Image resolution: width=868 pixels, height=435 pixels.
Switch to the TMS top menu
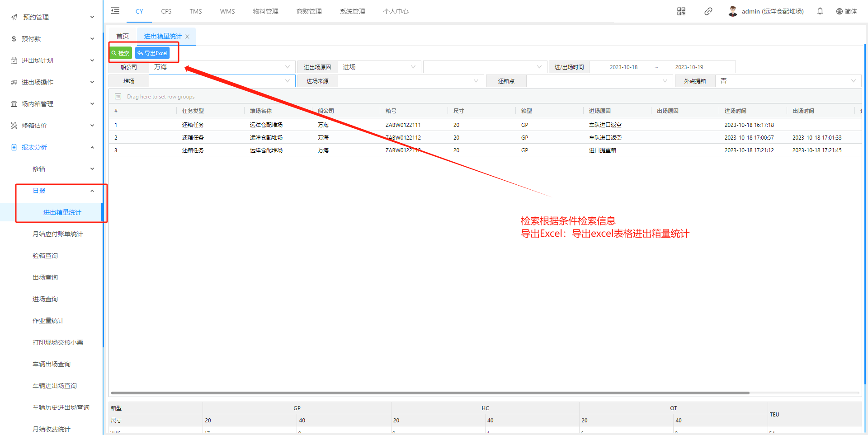(195, 11)
